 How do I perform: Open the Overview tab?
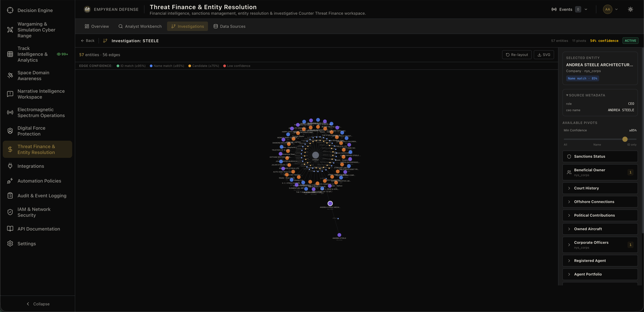point(97,26)
